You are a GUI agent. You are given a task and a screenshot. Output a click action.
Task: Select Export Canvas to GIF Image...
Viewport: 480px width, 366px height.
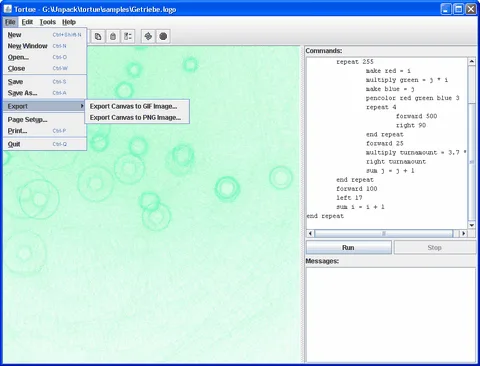coord(137,106)
